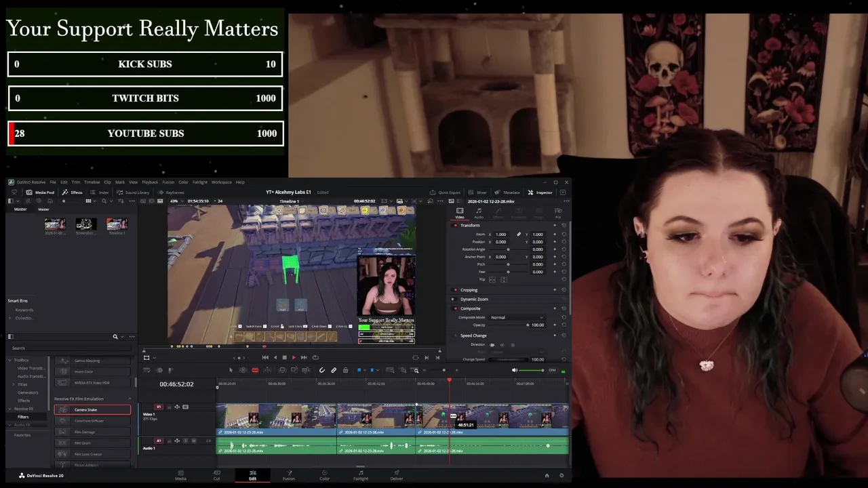
Task: Switch to the Deliver page
Action: click(x=397, y=475)
